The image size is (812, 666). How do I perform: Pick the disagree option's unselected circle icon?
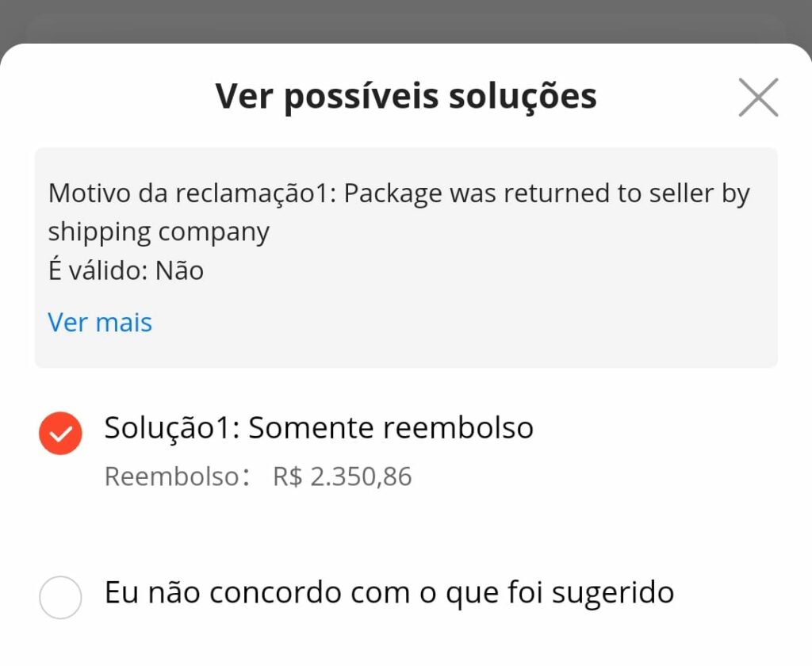[x=60, y=597]
